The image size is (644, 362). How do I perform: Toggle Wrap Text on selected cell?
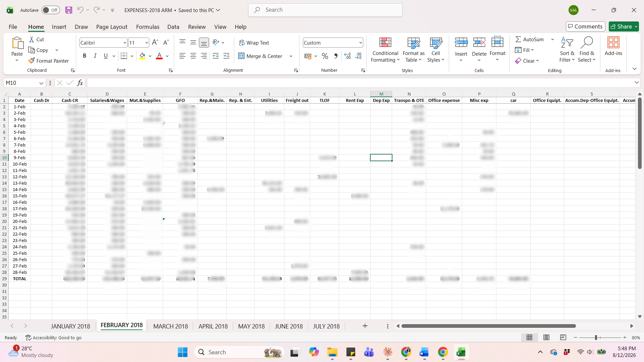pos(254,43)
